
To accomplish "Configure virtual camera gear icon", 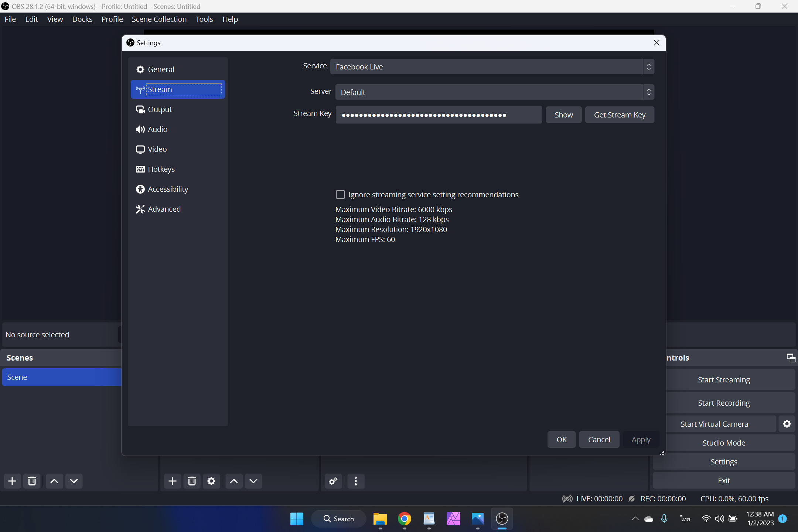I will tap(787, 424).
